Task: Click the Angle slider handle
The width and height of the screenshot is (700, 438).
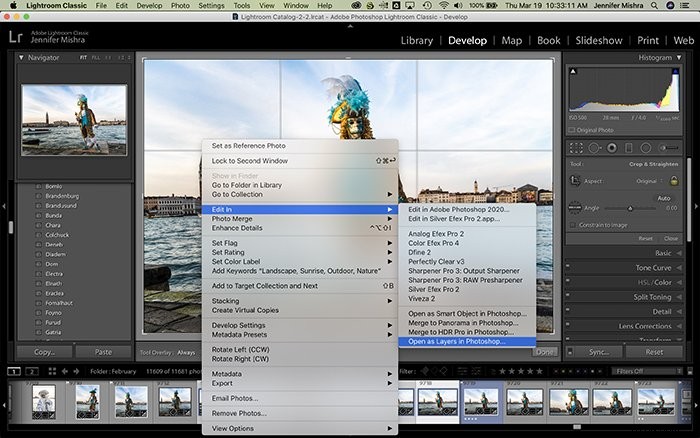Action: click(630, 208)
